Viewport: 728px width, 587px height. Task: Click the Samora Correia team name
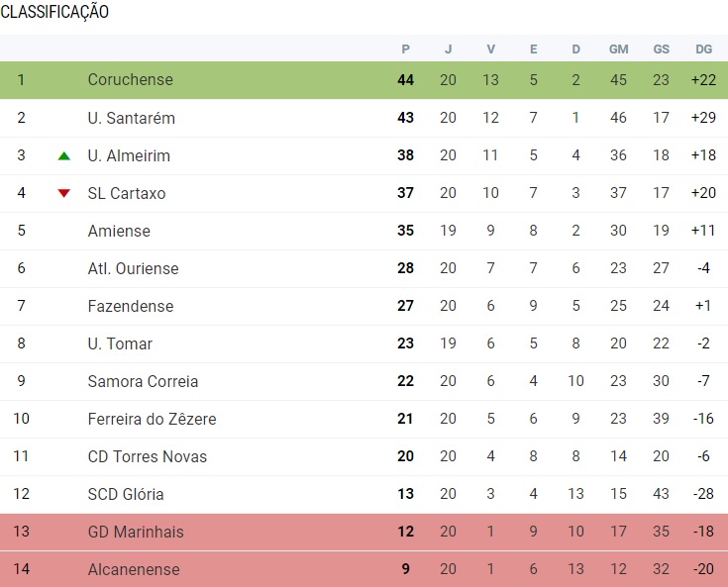click(x=143, y=381)
